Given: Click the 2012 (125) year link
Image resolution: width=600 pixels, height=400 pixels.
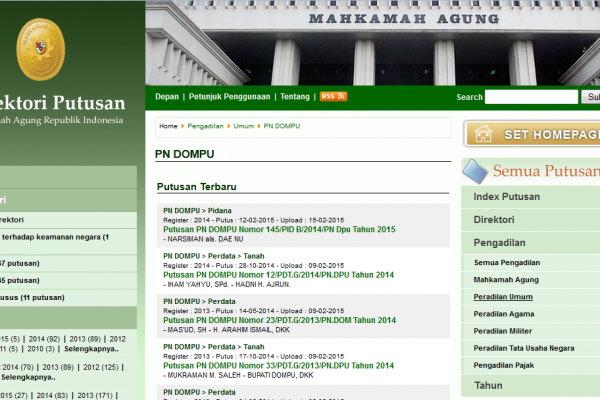Looking at the screenshot, I should click(101, 367).
